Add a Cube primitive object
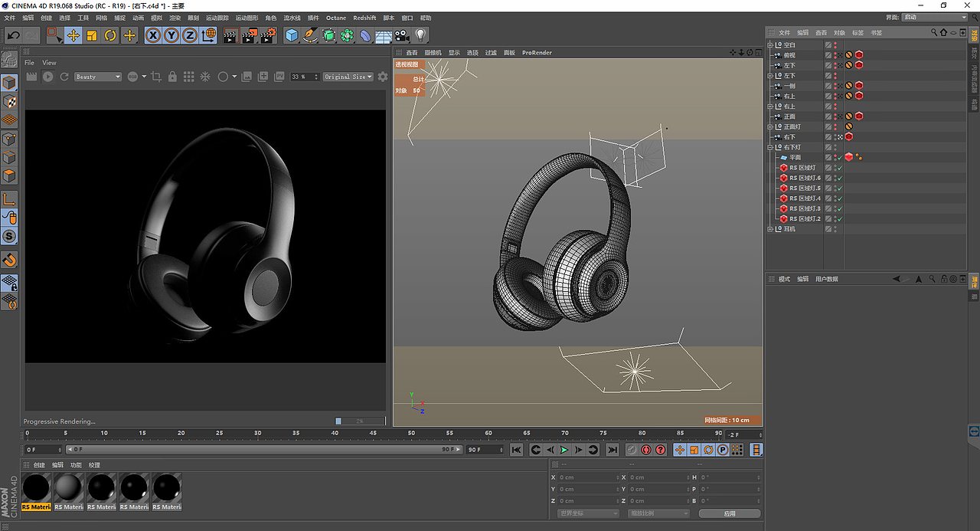 click(292, 35)
